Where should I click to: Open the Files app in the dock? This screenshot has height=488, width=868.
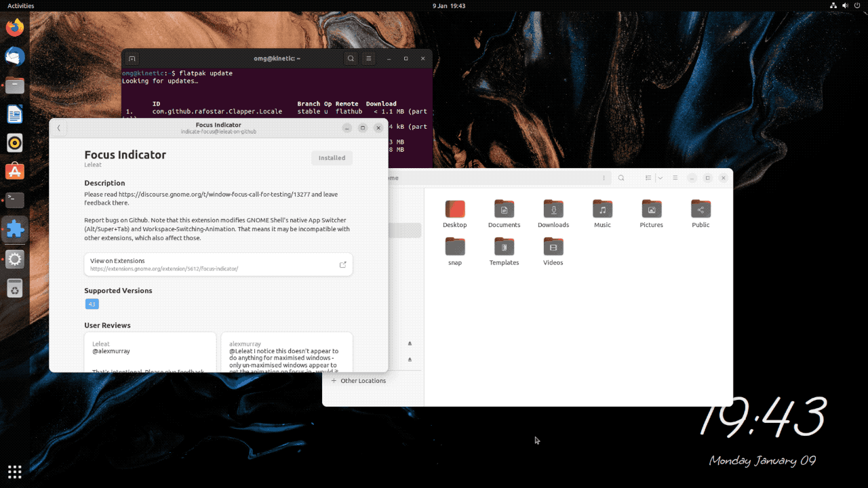pyautogui.click(x=15, y=85)
